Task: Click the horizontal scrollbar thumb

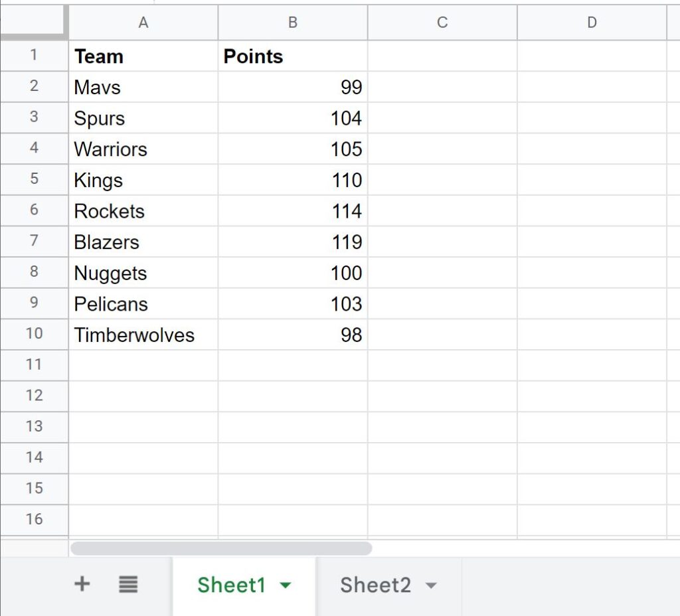Action: 222,548
